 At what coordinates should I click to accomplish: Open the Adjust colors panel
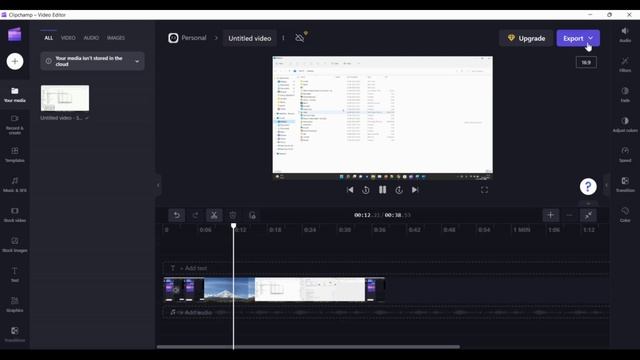pyautogui.click(x=625, y=125)
